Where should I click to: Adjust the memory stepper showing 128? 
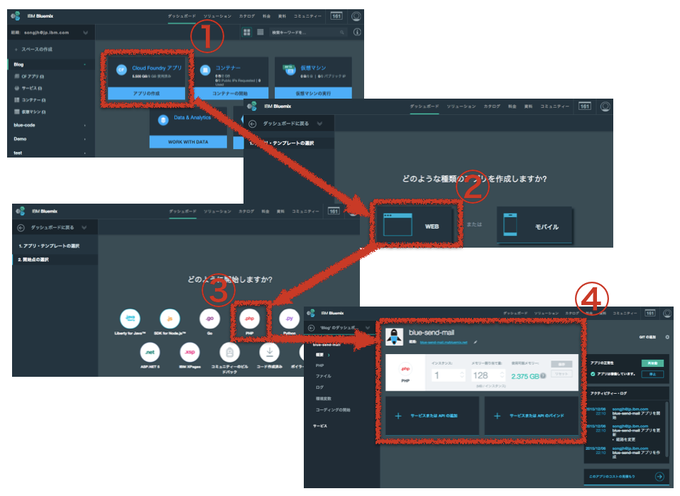[x=502, y=375]
